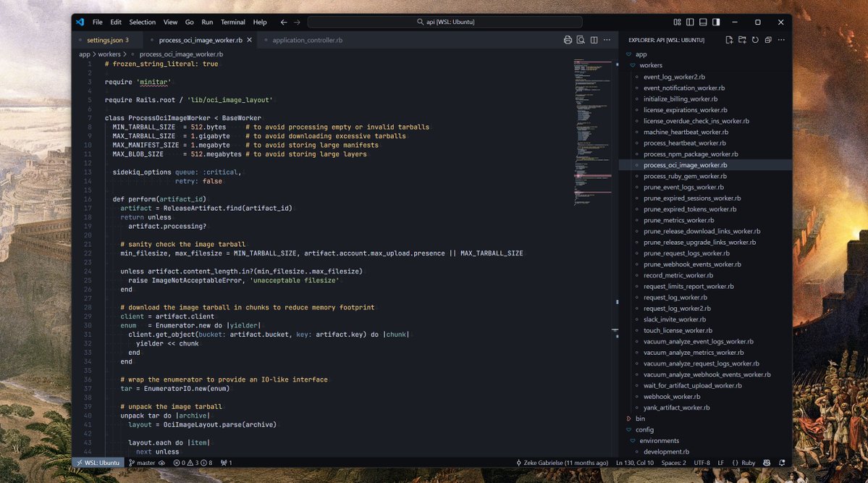
Task: Open the View menu
Action: tap(170, 22)
